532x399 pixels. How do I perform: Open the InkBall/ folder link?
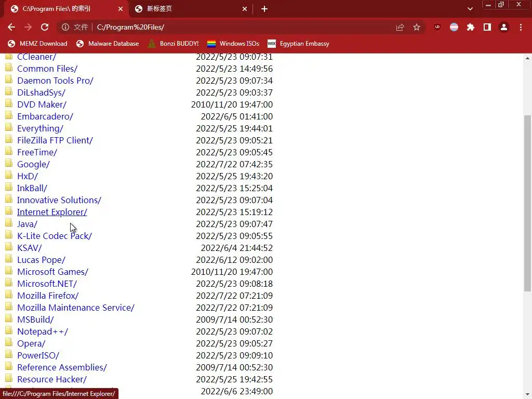click(x=32, y=188)
